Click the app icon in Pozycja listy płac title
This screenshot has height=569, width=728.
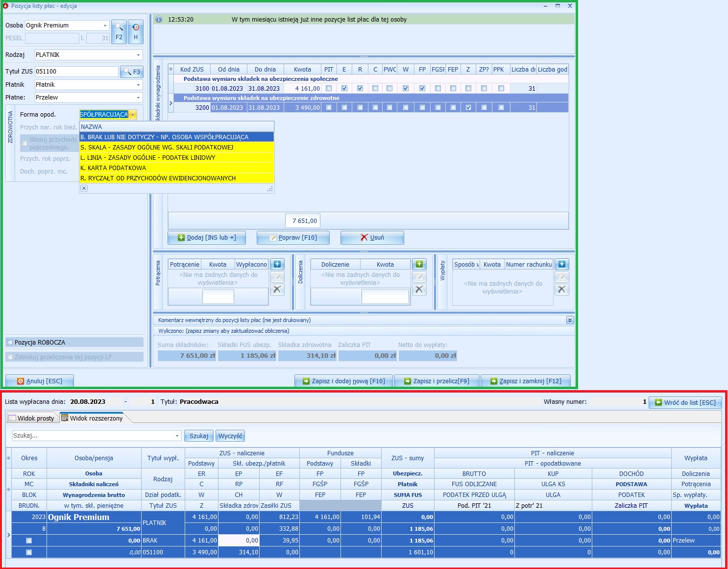5,6
